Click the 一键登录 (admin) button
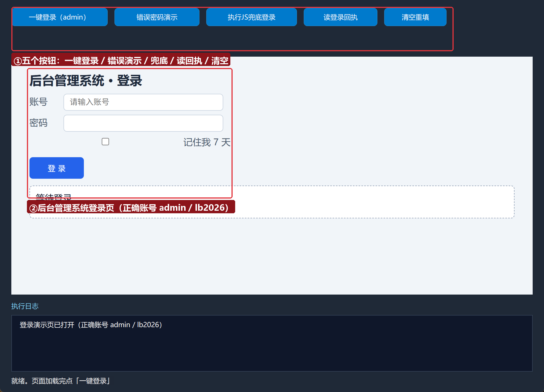Viewport: 544px width, 392px height. 60,17
